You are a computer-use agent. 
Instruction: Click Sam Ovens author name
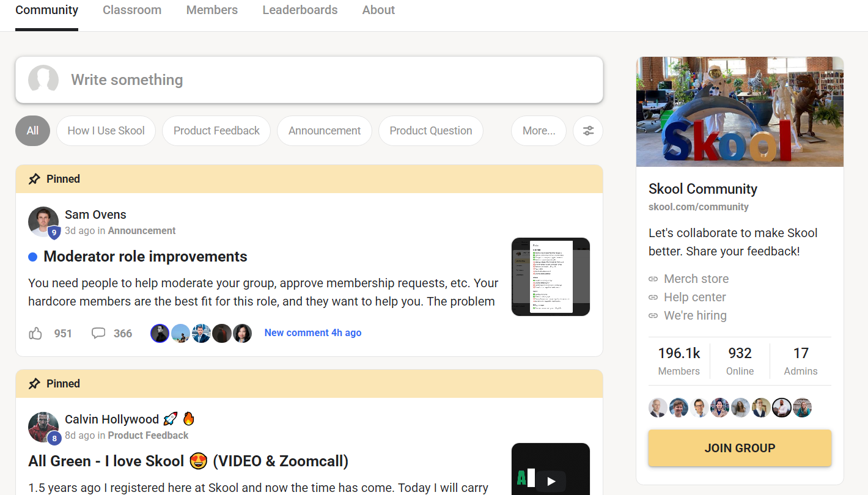point(95,215)
